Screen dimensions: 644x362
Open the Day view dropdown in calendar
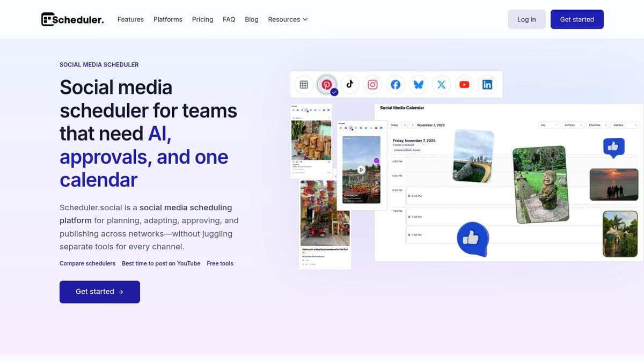549,125
